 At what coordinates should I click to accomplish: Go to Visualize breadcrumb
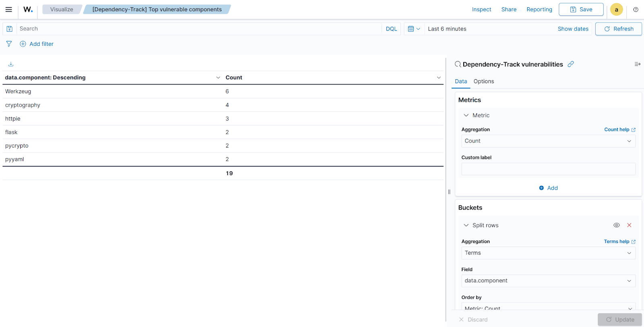click(62, 9)
